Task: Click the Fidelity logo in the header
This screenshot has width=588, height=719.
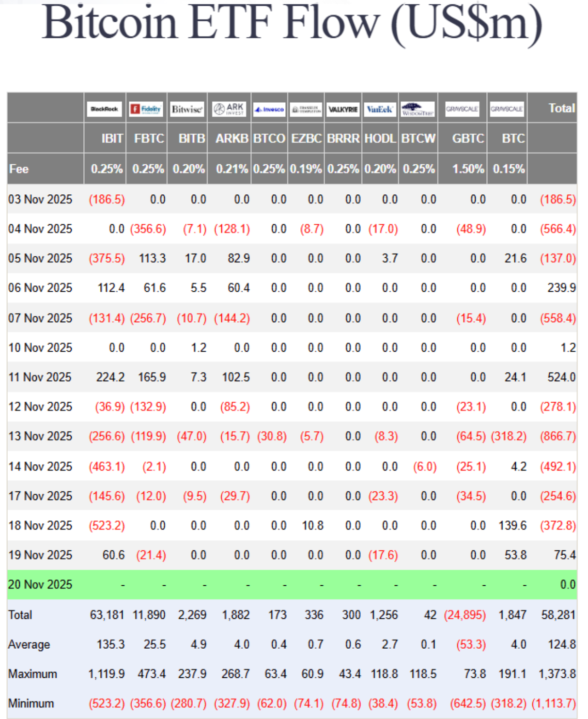Action: (146, 109)
